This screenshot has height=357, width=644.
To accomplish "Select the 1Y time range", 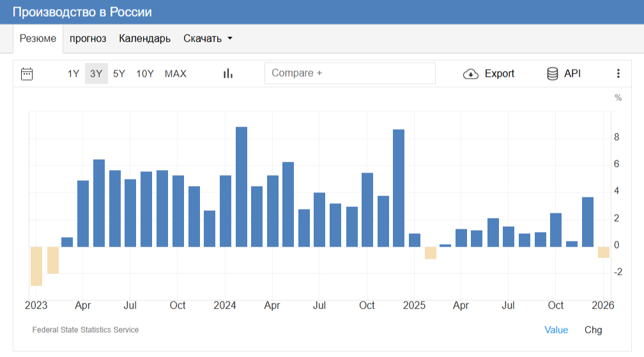I will [x=73, y=74].
